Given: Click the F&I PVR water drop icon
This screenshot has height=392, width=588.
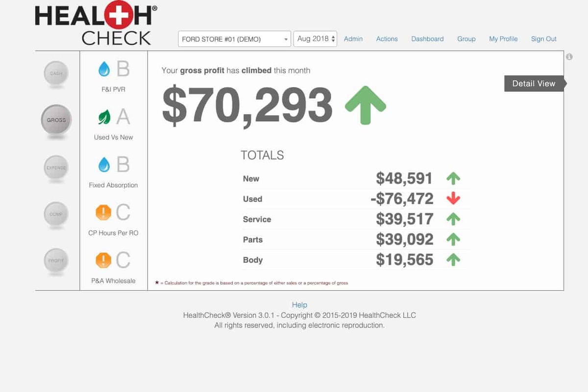Looking at the screenshot, I should (x=104, y=70).
